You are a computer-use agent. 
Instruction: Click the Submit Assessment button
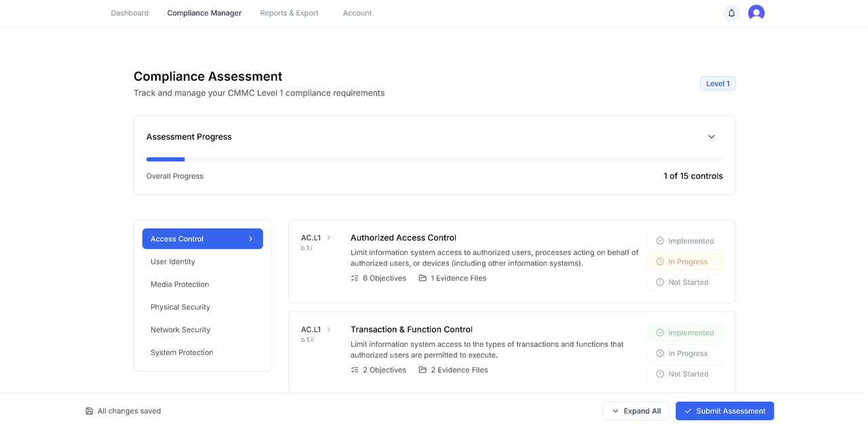click(x=724, y=411)
